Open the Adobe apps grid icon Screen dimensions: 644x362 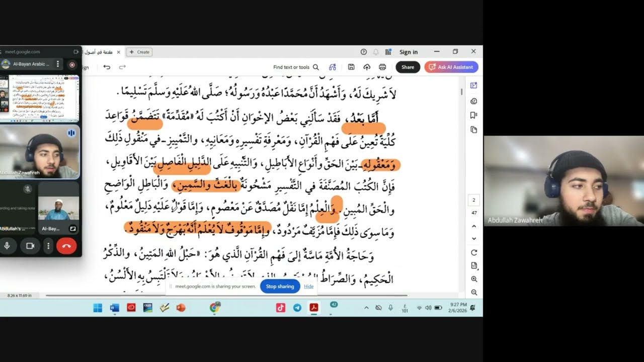pyautogui.click(x=388, y=52)
